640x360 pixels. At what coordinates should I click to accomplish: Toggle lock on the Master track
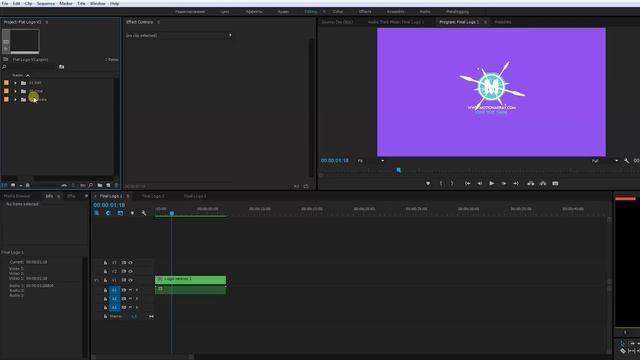(x=105, y=316)
